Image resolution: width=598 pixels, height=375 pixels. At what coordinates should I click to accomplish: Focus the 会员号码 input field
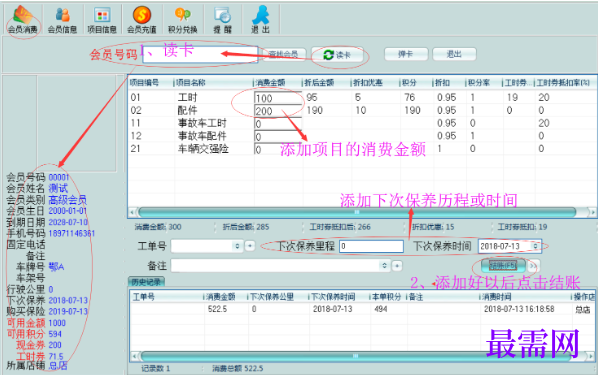point(200,55)
